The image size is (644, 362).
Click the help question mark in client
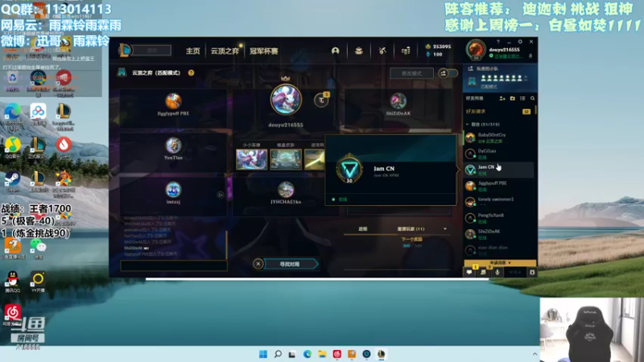coord(498,42)
